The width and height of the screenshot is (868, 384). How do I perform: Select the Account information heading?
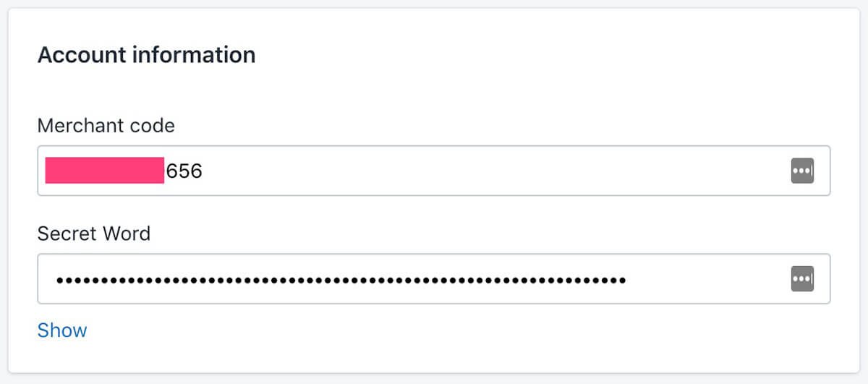(146, 55)
